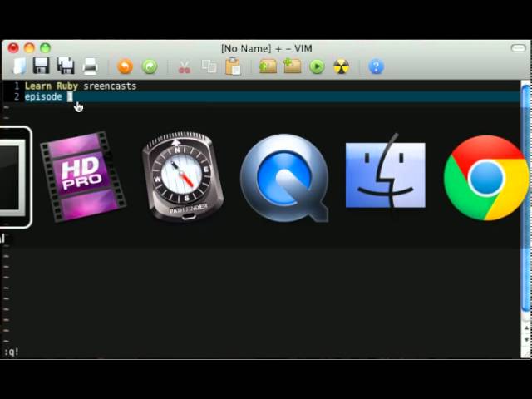This screenshot has width=532, height=399.
Task: Click the scrollbar up arrow
Action: pos(526,328)
